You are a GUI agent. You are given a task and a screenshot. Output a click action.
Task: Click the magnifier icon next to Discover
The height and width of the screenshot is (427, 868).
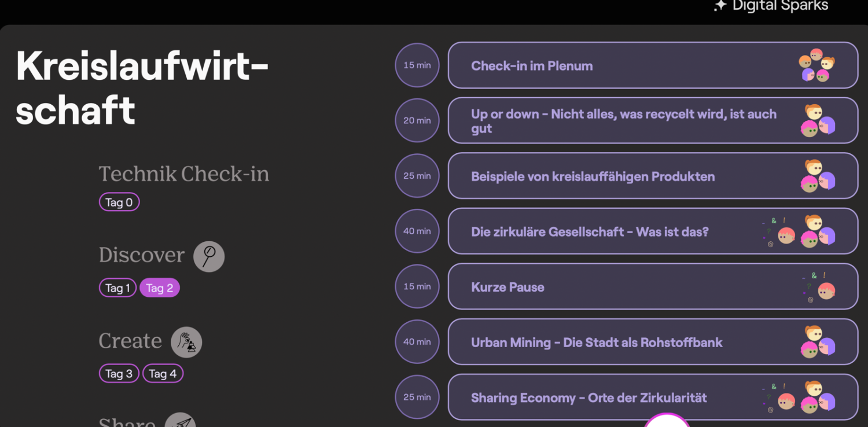coord(208,256)
